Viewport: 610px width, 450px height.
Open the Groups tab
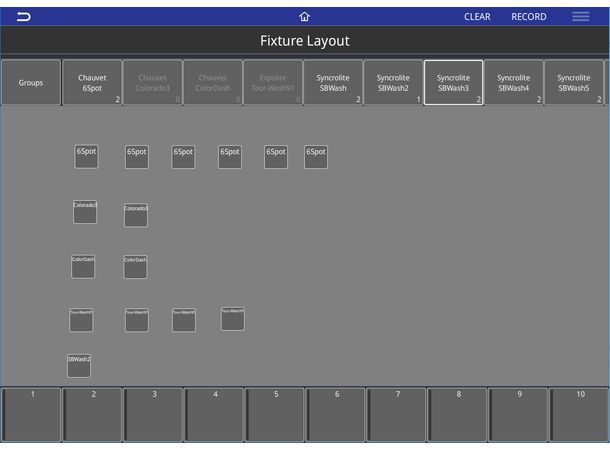[31, 83]
